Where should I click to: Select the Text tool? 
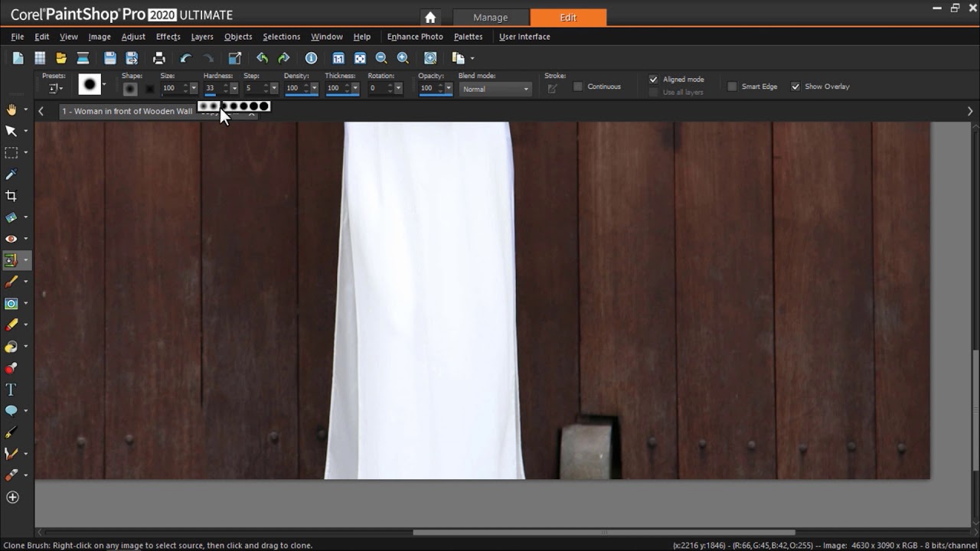click(x=11, y=390)
